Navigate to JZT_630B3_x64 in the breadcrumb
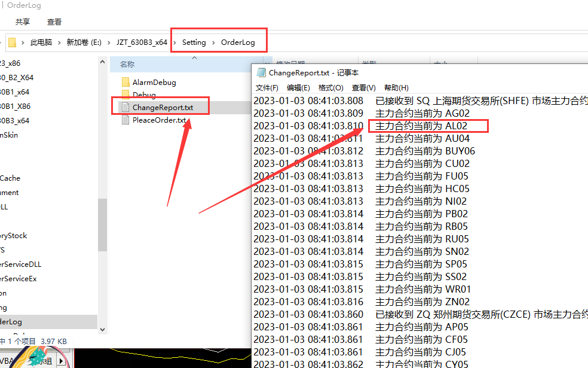The width and height of the screenshot is (588, 368). tap(142, 42)
